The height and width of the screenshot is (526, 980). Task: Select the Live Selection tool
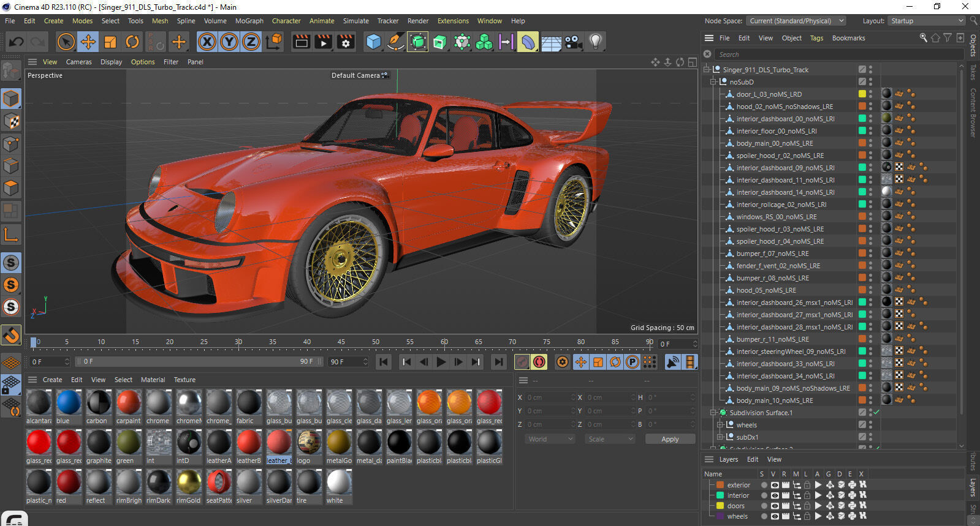coord(66,42)
